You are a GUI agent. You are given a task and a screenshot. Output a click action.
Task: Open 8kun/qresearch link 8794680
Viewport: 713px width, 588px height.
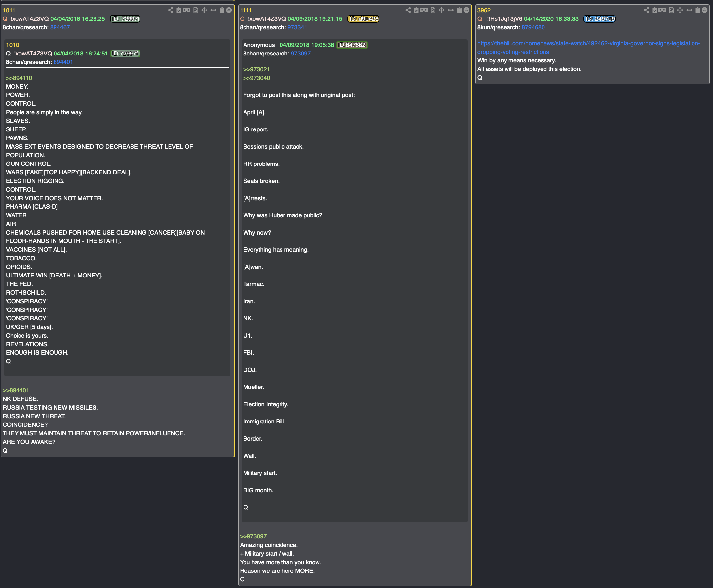click(x=533, y=27)
